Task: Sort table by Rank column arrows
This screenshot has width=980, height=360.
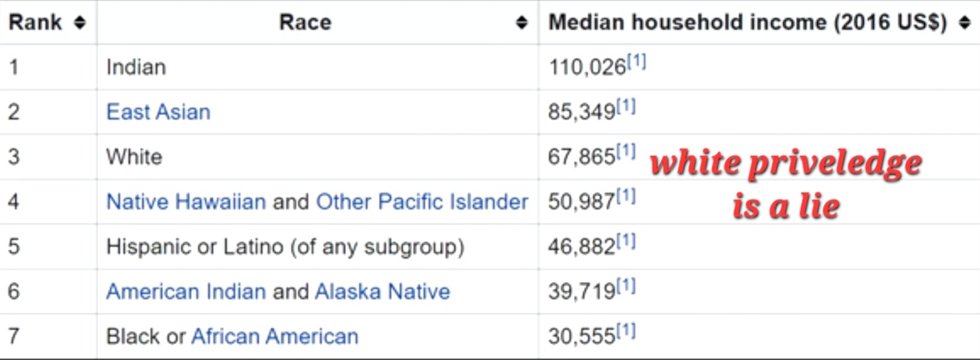Action: (80, 23)
